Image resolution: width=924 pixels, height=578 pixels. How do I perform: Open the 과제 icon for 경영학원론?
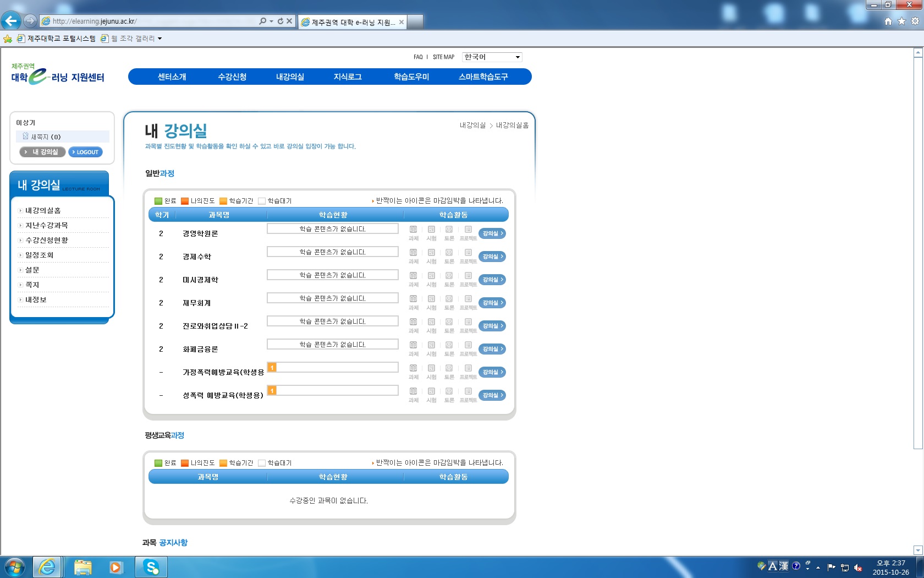(x=413, y=230)
